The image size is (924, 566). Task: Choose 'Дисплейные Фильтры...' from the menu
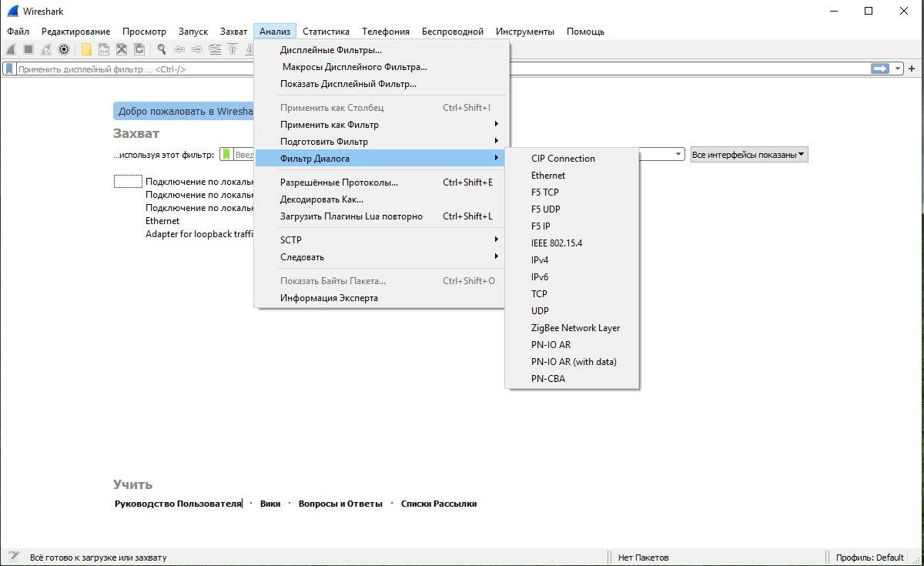(380, 50)
